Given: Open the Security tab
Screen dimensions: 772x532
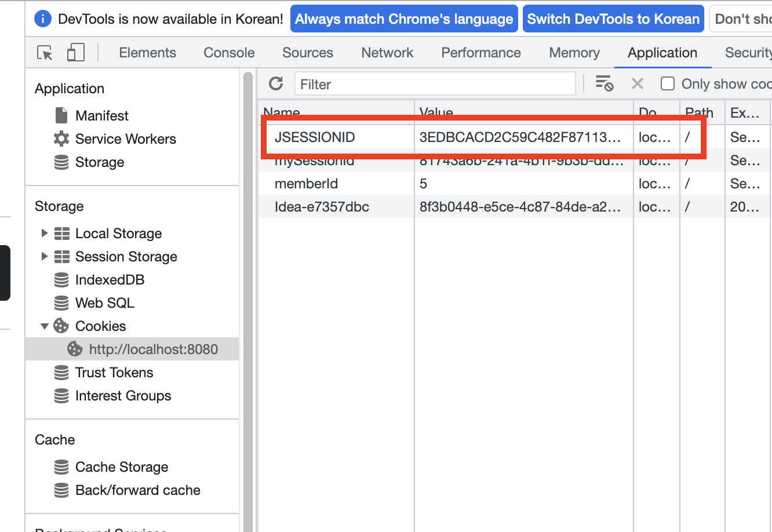Looking at the screenshot, I should [x=748, y=53].
